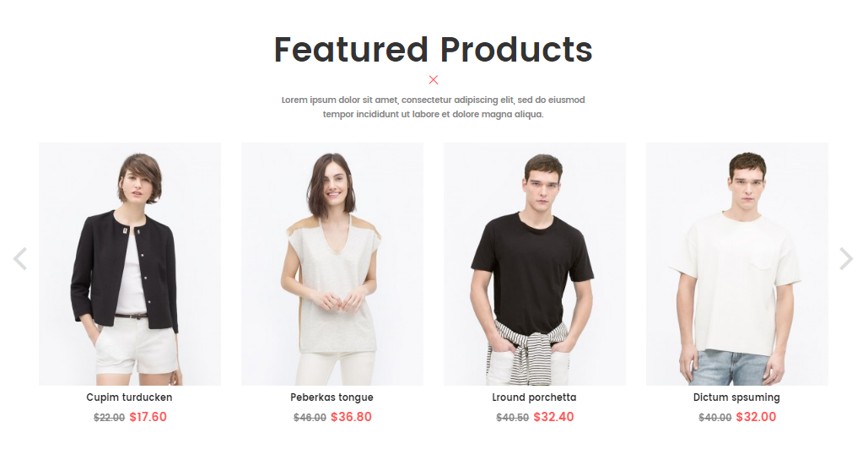Click the $32.00 sale price
Viewport: 868px width, 465px height.
coord(756,417)
